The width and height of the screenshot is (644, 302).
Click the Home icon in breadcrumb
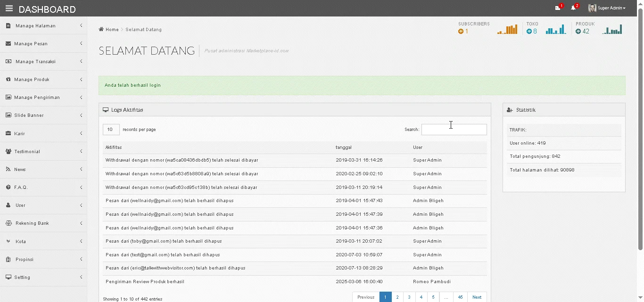[101, 29]
